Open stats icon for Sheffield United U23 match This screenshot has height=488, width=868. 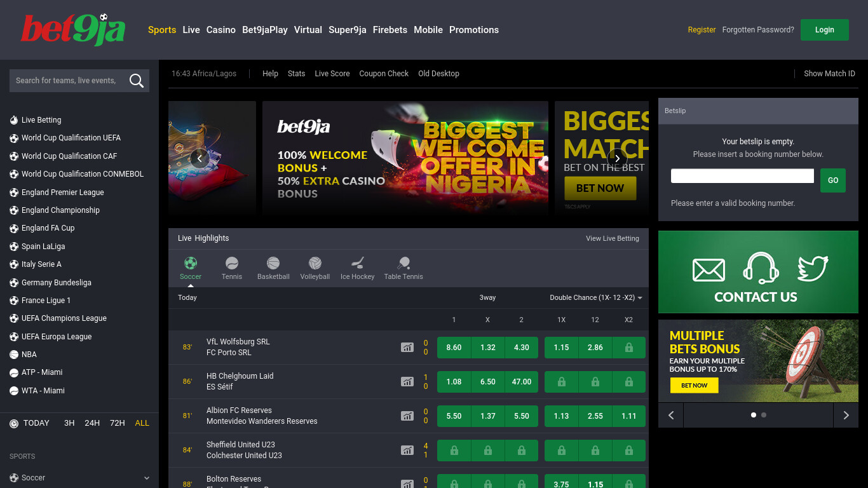coord(407,451)
